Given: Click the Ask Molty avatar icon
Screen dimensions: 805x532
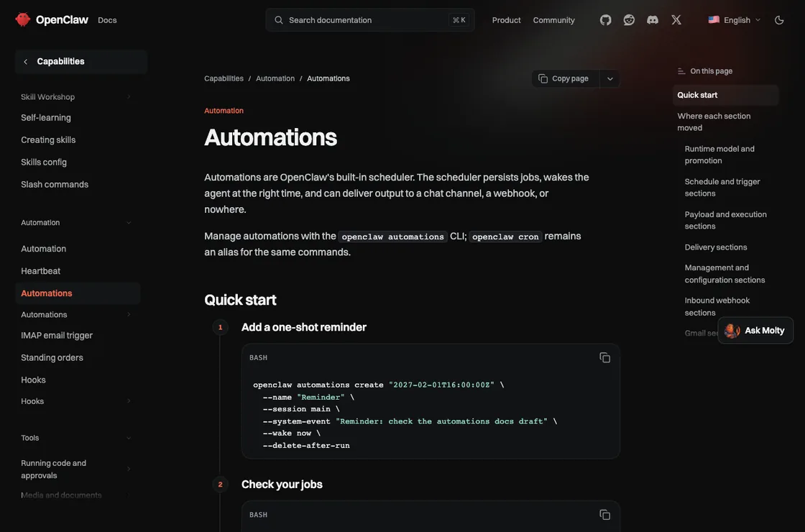Looking at the screenshot, I should (x=732, y=331).
